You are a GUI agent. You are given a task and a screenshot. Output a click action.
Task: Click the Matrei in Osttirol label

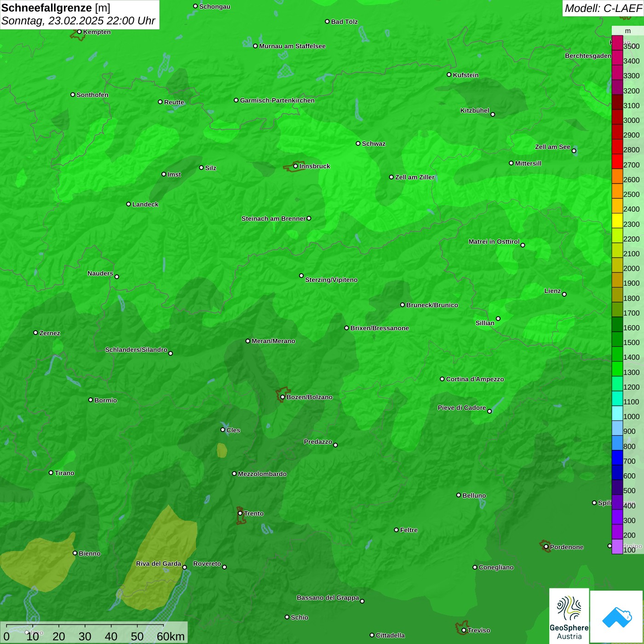[x=494, y=241]
